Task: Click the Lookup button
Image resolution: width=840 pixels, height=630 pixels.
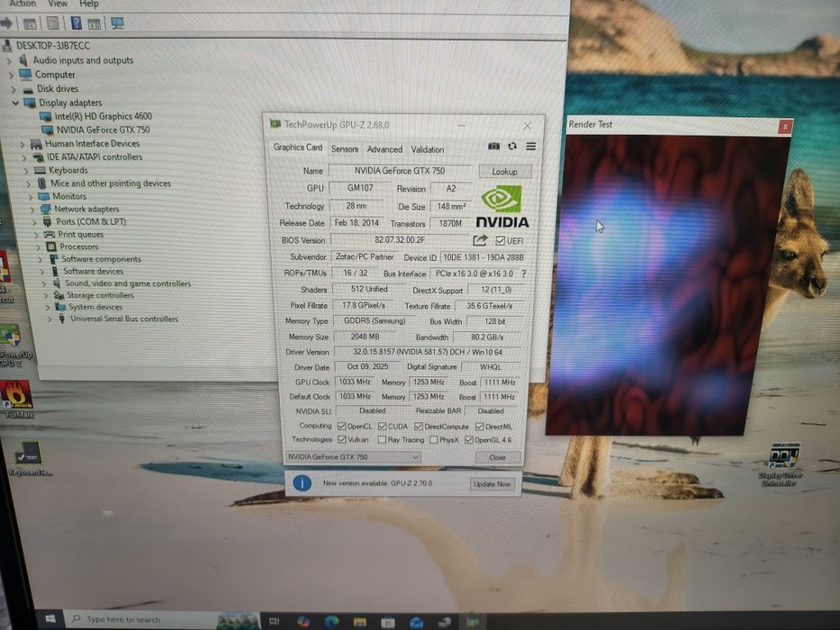Action: point(505,171)
